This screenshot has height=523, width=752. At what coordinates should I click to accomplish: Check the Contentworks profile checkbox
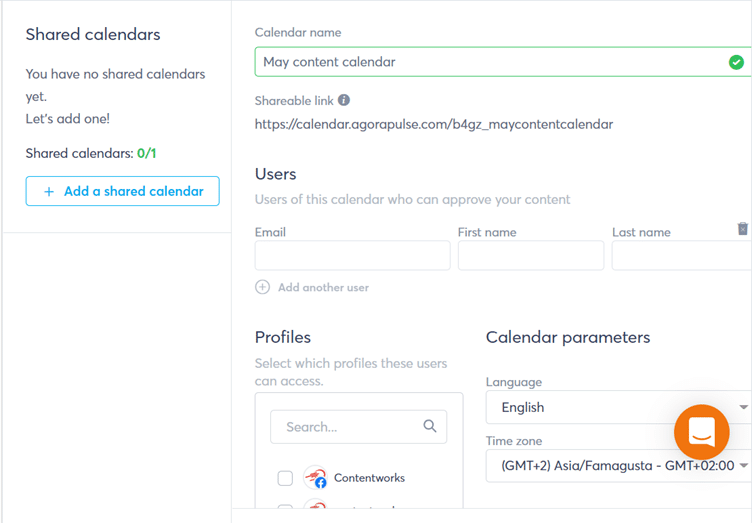[285, 478]
